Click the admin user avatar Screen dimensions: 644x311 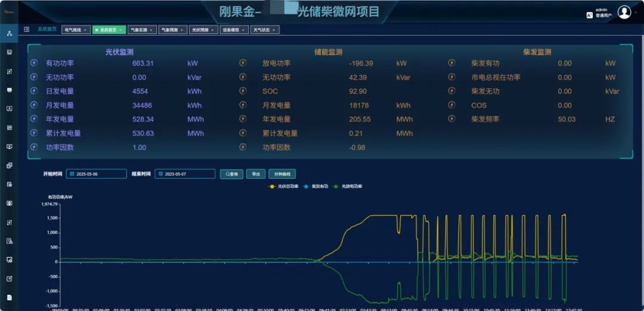[624, 12]
